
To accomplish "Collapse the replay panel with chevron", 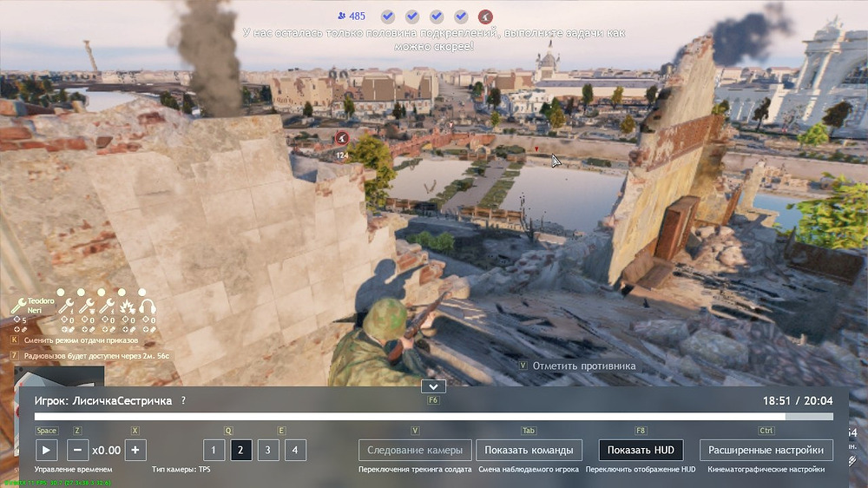I will click(x=432, y=386).
